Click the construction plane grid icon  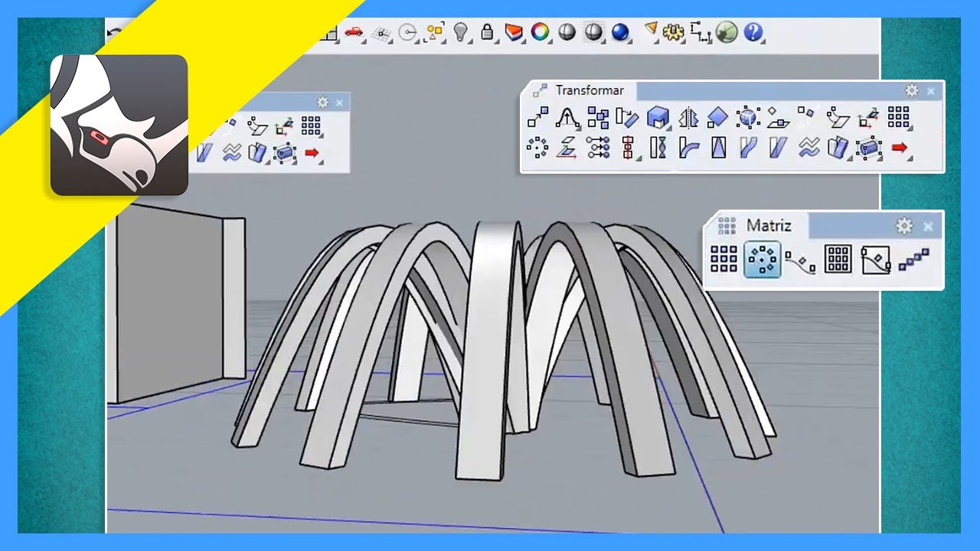pos(381,32)
